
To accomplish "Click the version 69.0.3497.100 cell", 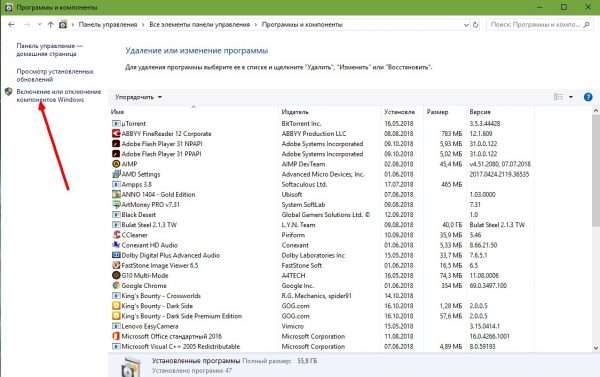I will pos(488,286).
